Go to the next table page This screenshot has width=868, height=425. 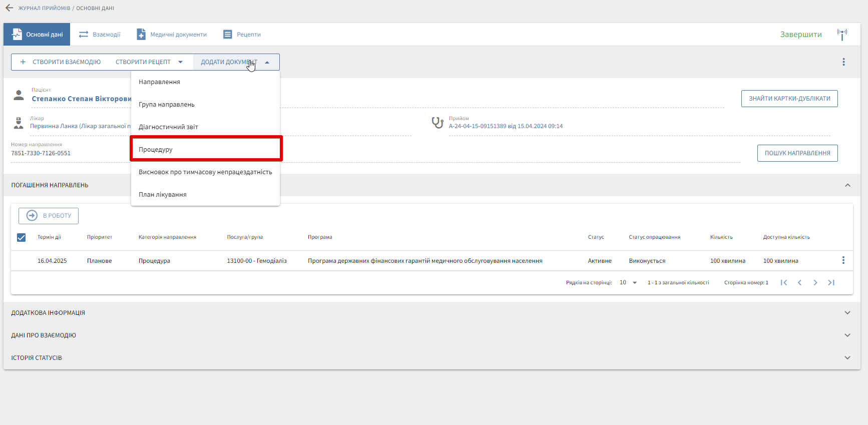(815, 283)
